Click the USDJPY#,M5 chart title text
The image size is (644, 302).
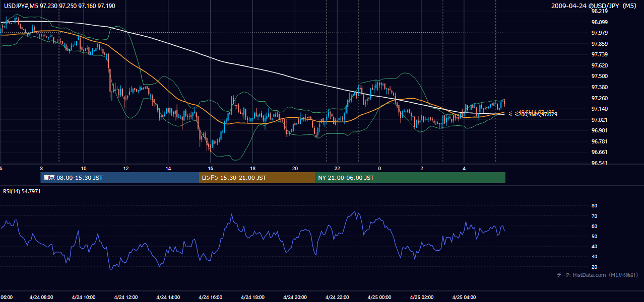pos(59,6)
